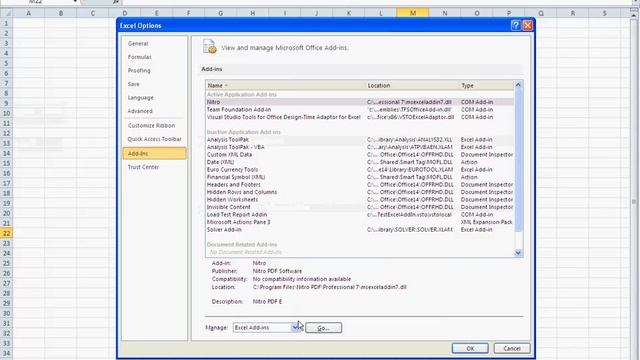The image size is (640, 360).
Task: Select row 22 header in the worksheet
Action: (x=7, y=233)
